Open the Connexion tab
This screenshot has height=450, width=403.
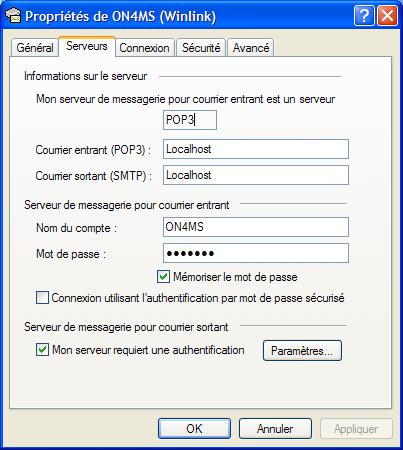tap(144, 48)
